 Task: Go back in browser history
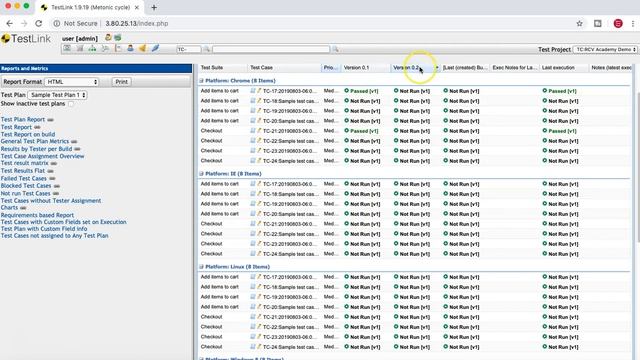point(9,24)
